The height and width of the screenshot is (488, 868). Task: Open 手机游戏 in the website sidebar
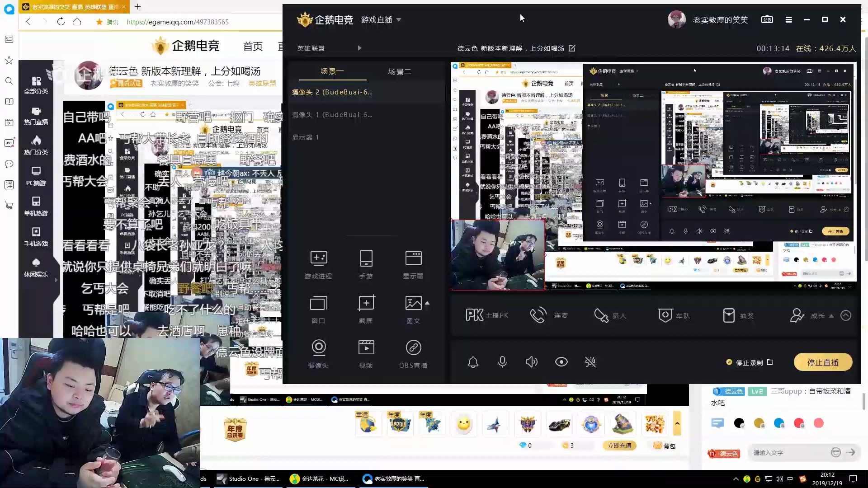pos(36,237)
